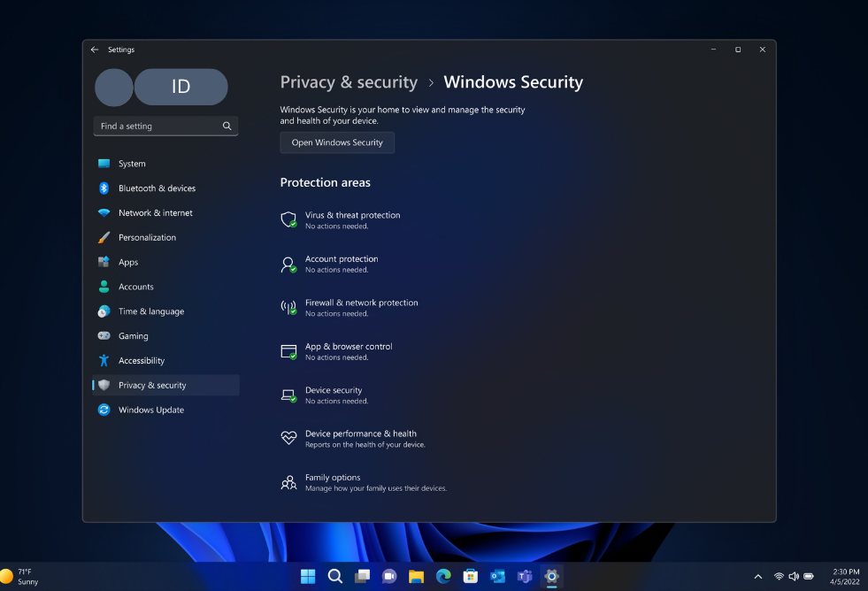This screenshot has width=868, height=591.
Task: Select Accessibility in the sidebar
Action: (x=165, y=360)
